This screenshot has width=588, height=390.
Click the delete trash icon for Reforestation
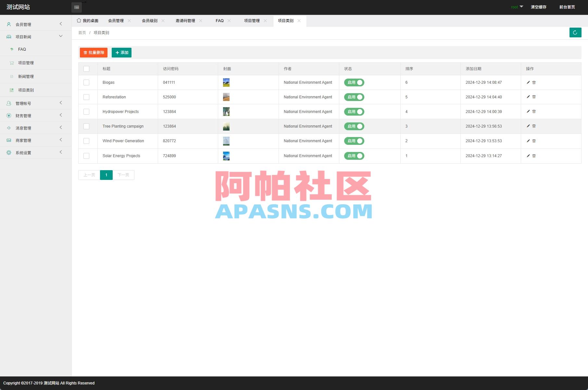pyautogui.click(x=534, y=97)
